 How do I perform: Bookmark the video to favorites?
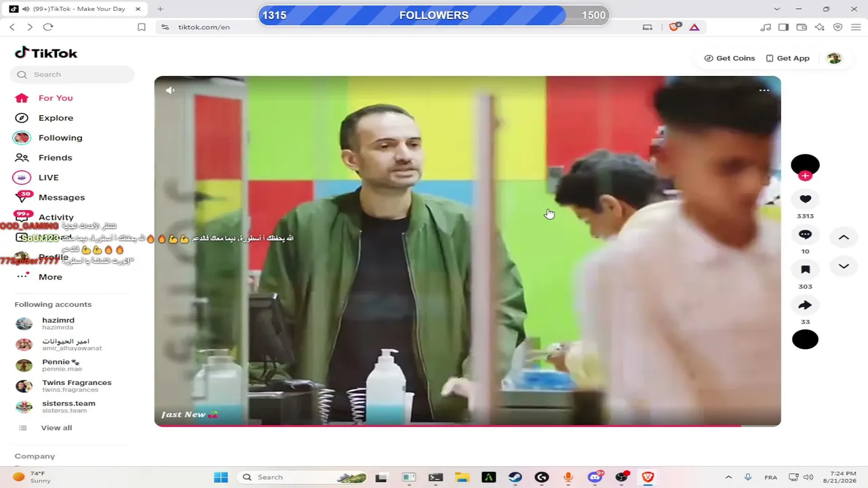805,270
